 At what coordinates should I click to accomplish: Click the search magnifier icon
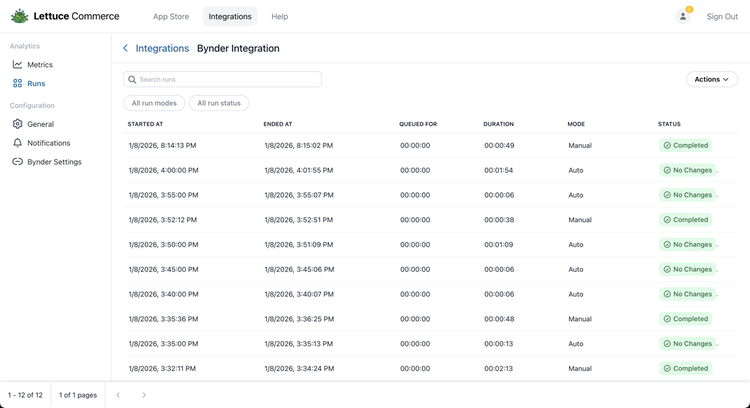click(x=132, y=79)
